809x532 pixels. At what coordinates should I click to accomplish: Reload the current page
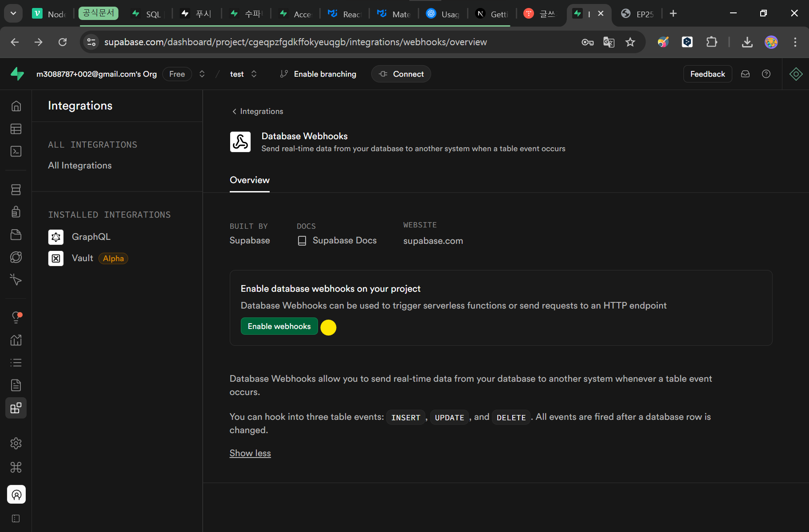pos(63,42)
